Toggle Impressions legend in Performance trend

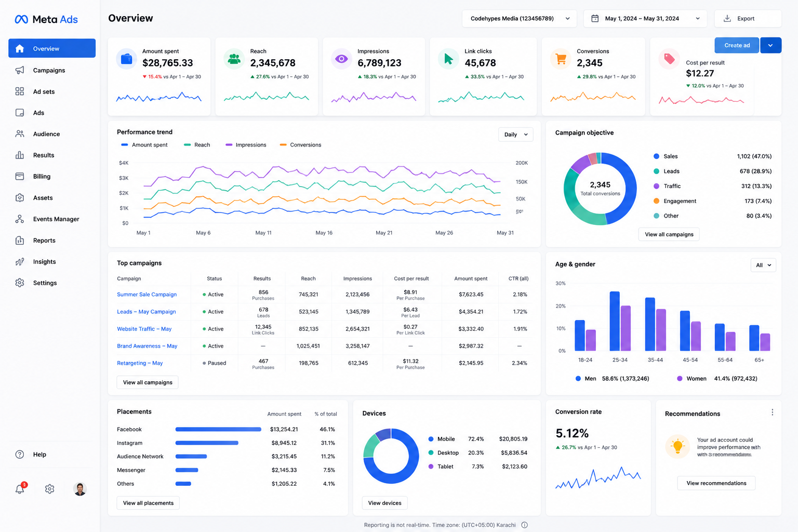(246, 145)
